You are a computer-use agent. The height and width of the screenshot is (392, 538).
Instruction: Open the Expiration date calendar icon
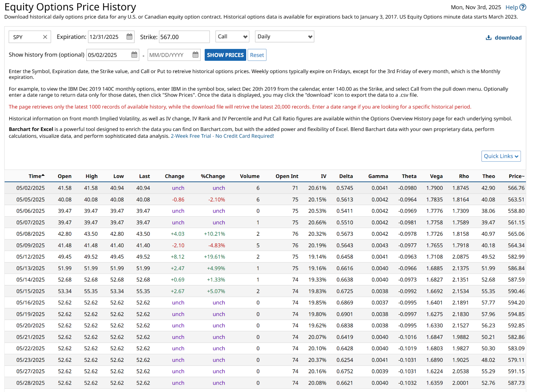[129, 37]
